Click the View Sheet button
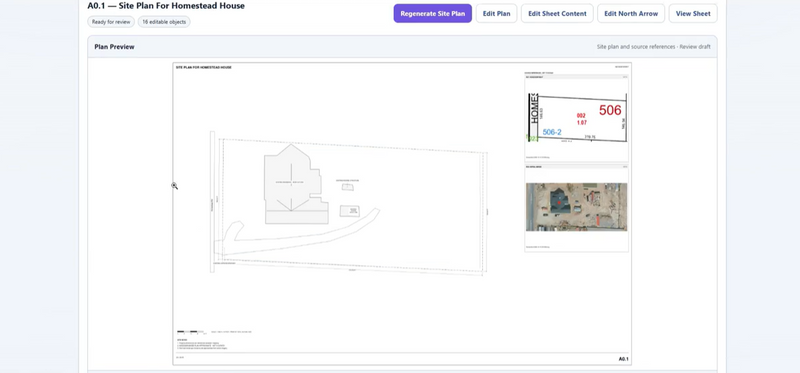Screen dimensions: 800x373 coord(693,14)
